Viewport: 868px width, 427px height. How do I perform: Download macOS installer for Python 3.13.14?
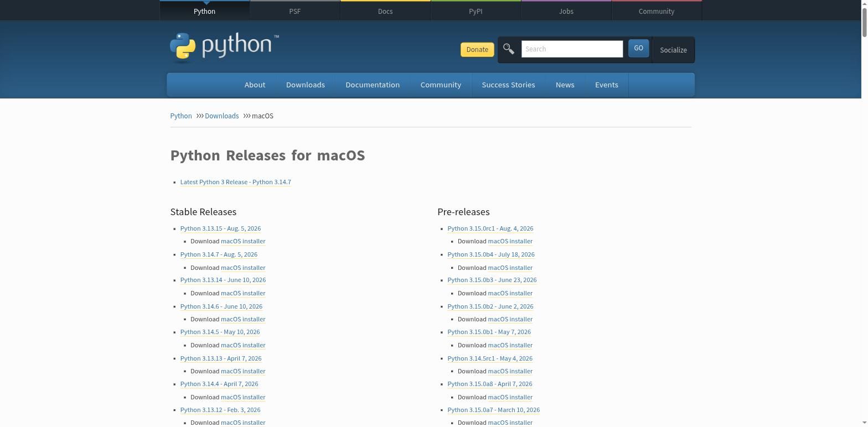coord(243,293)
